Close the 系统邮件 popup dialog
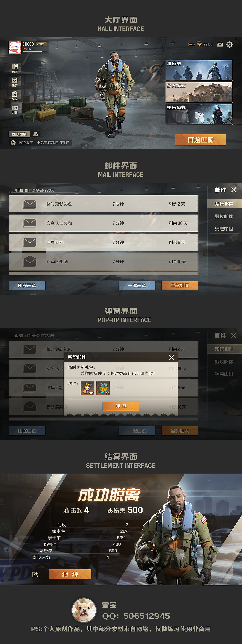Viewport: 242px width, 644px height. click(x=171, y=357)
